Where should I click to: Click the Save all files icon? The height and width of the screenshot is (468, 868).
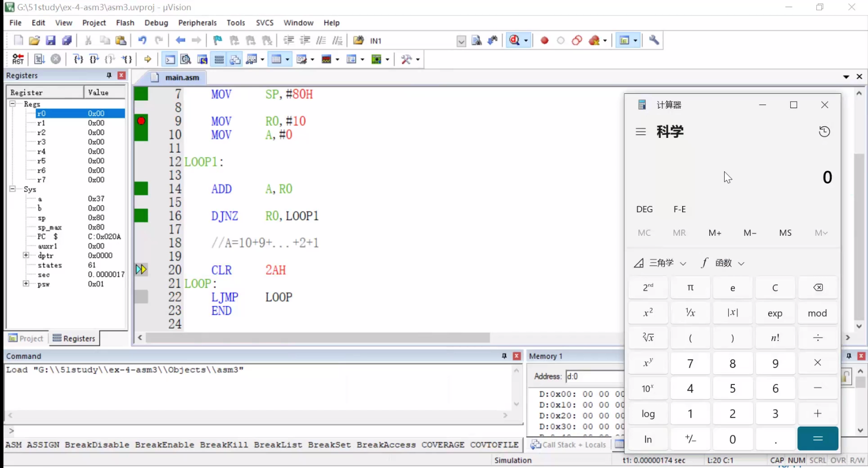click(x=67, y=40)
